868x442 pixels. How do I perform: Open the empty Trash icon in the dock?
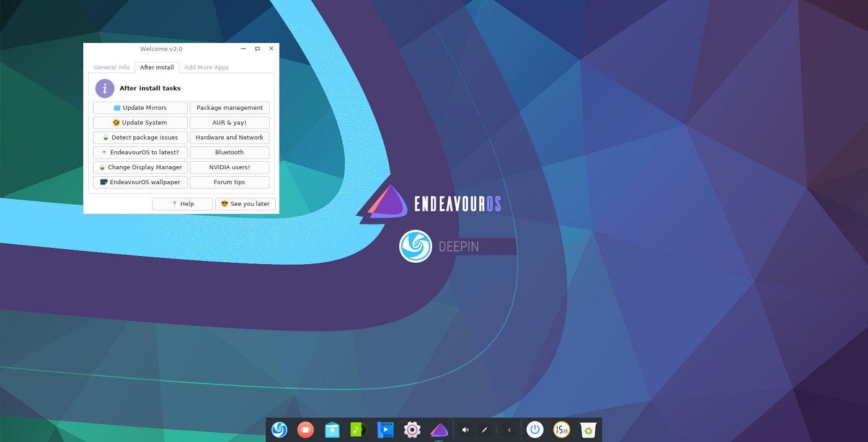click(587, 429)
